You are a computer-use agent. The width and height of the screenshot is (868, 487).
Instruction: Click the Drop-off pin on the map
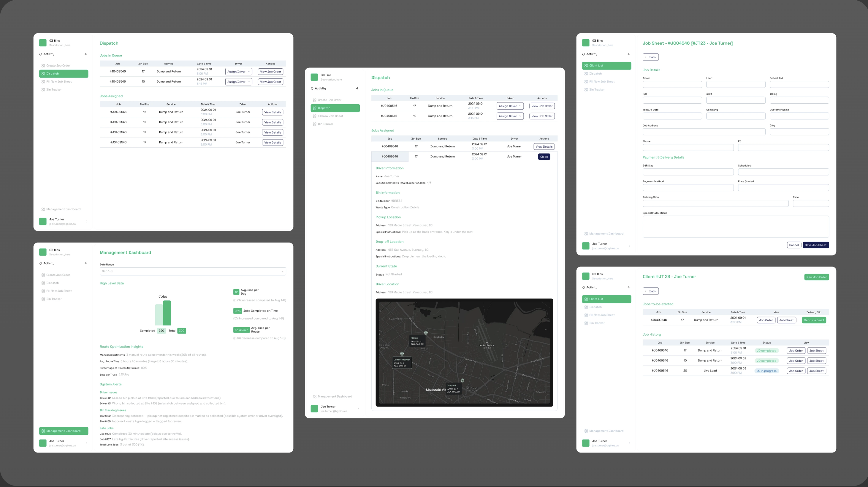tap(462, 380)
